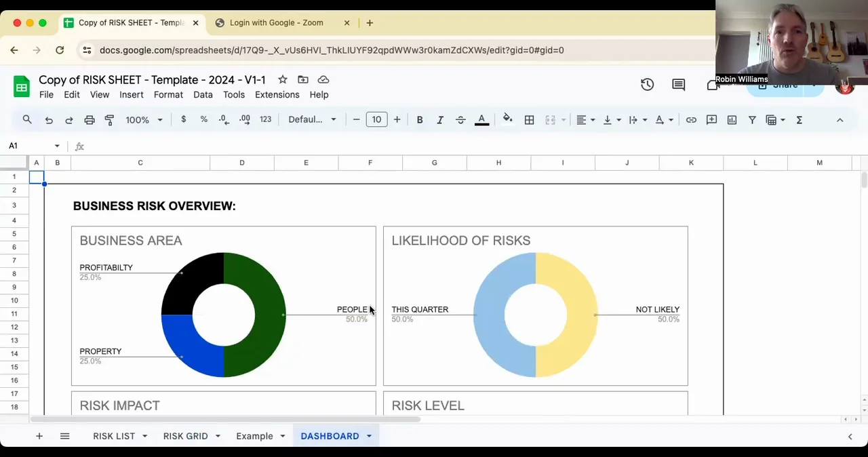
Task: Format selection as currency
Action: coord(183,119)
